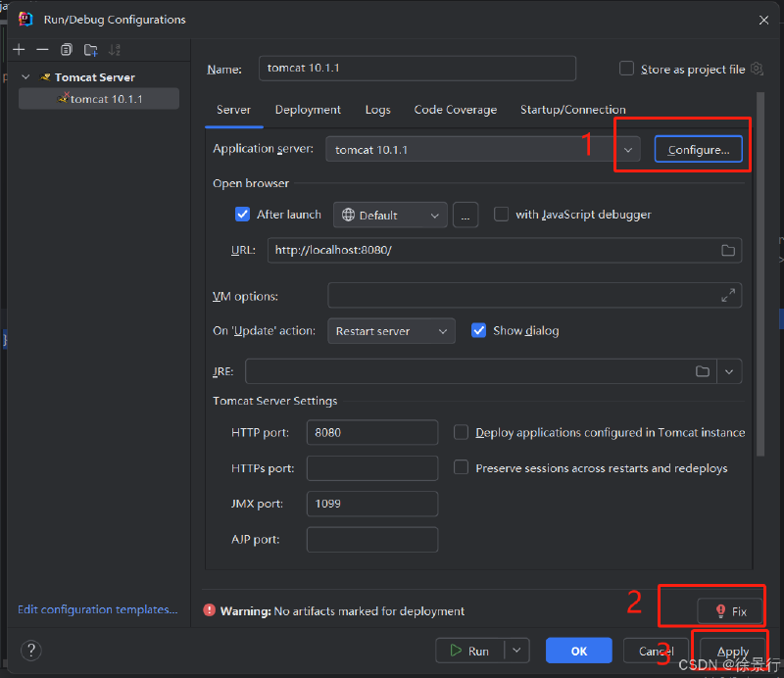Uncheck the After launch checkbox
The image size is (784, 678).
242,214
